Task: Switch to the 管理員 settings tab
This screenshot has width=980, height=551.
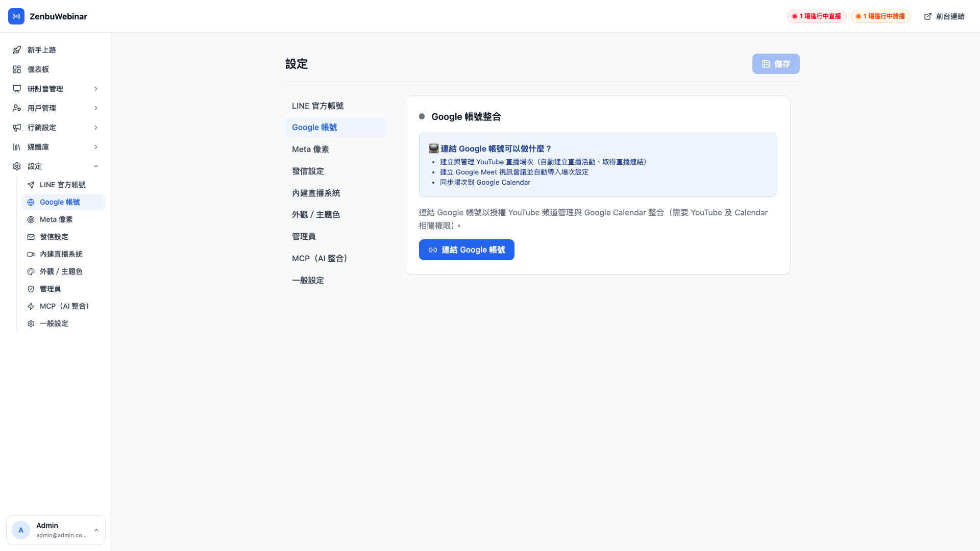Action: click(336, 237)
